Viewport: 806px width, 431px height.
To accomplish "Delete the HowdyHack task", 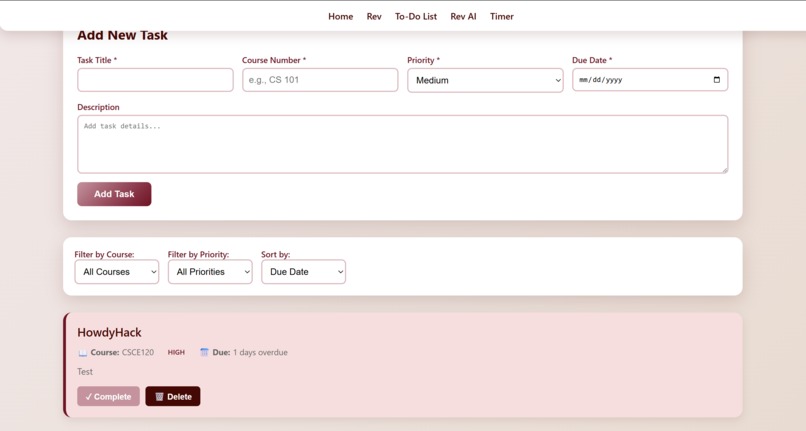I will (173, 397).
